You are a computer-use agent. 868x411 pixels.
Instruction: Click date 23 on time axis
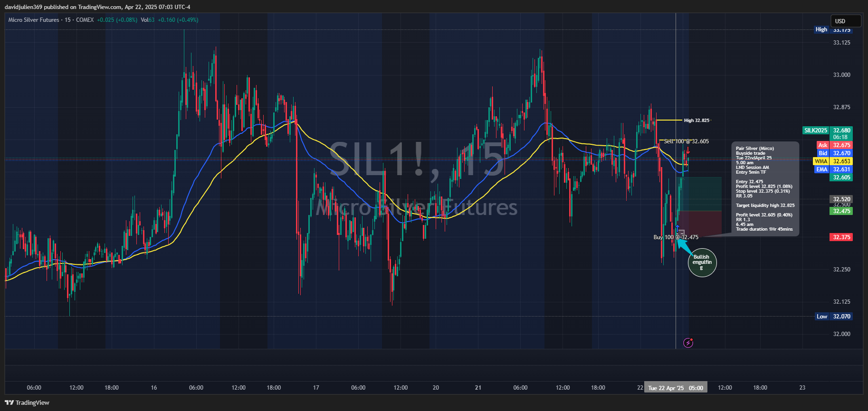click(802, 388)
